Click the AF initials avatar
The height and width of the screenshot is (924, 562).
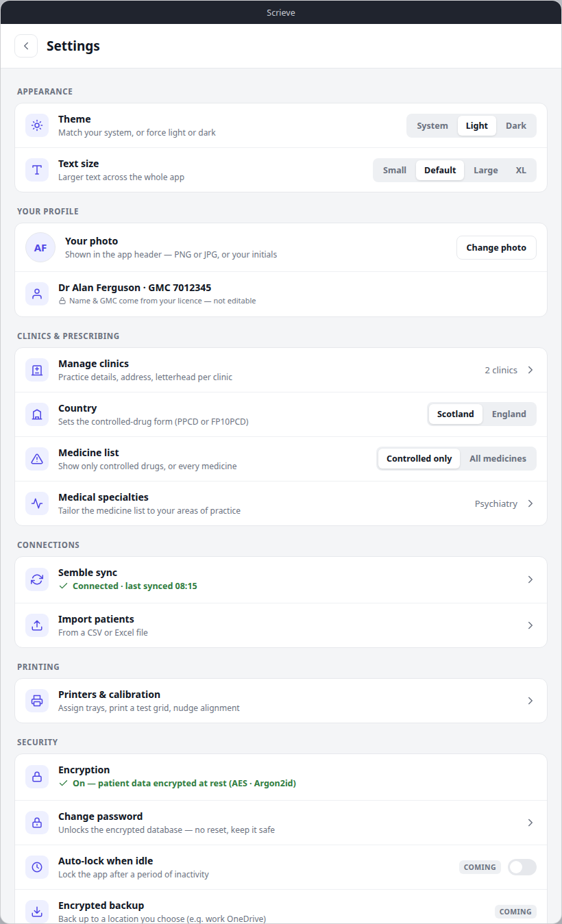(40, 247)
